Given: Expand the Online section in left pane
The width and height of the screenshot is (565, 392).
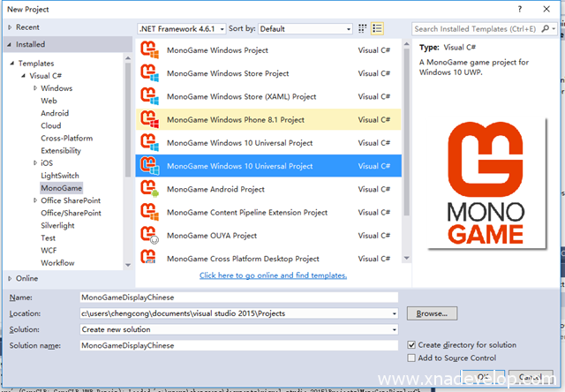Looking at the screenshot, I should 10,278.
